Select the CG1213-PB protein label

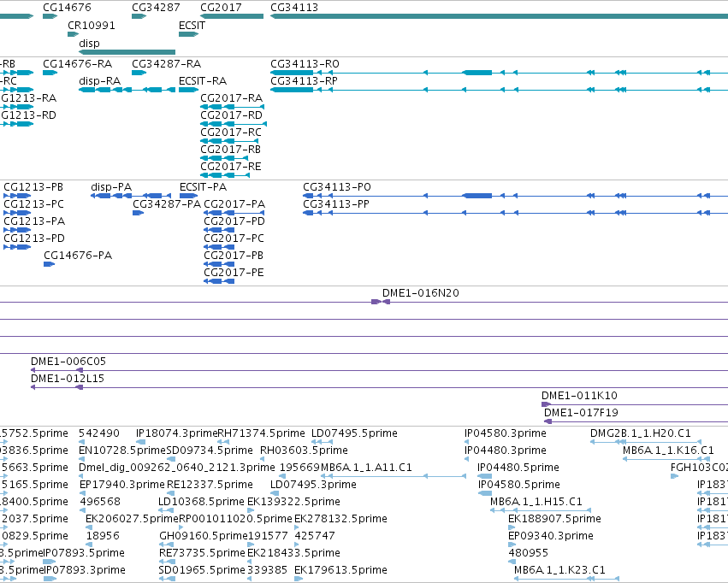point(33,187)
